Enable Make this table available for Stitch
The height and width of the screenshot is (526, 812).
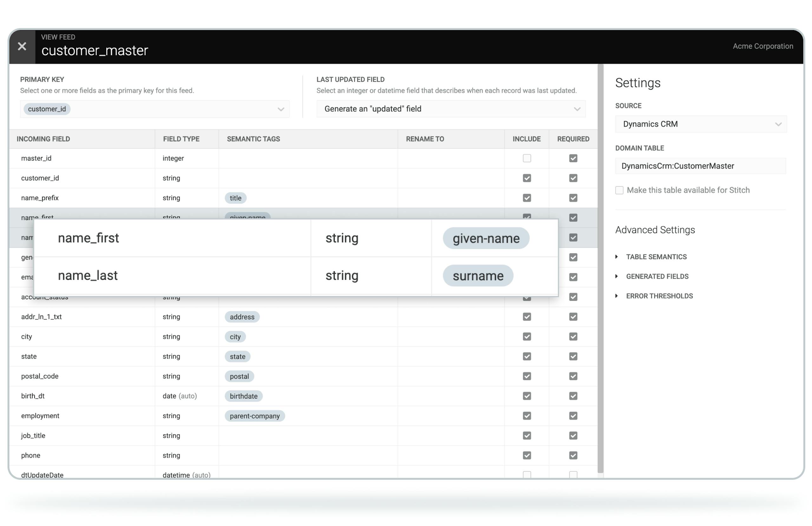pyautogui.click(x=619, y=190)
